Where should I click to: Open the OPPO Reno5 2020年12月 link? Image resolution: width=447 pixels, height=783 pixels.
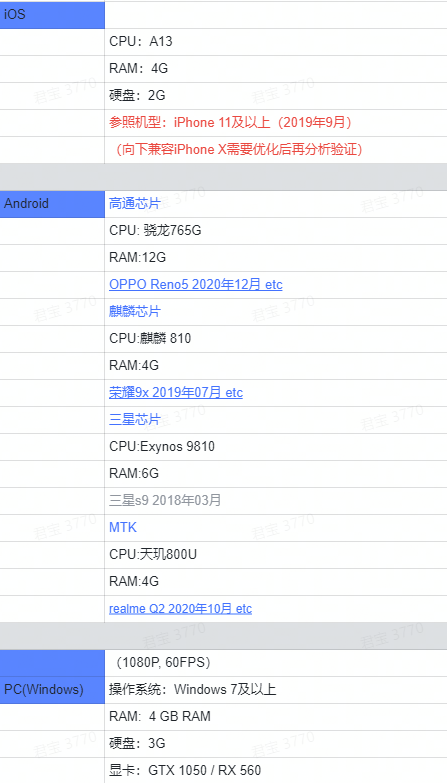tap(196, 285)
